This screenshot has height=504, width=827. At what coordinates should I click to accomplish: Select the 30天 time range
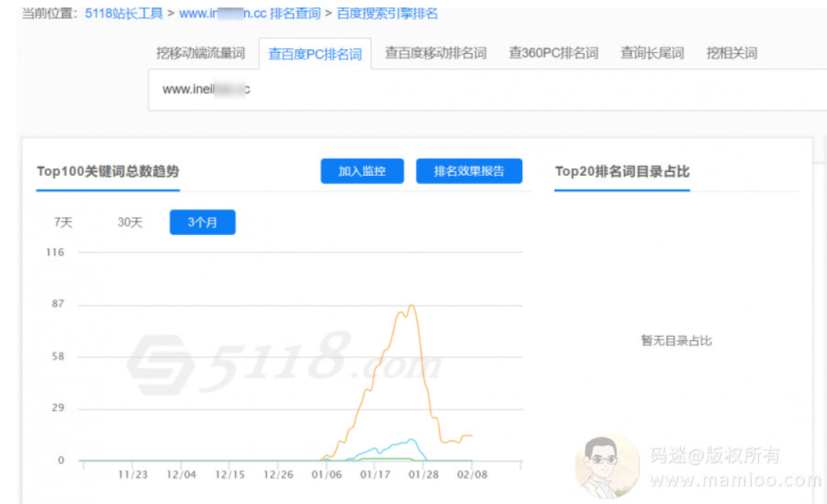(x=130, y=223)
